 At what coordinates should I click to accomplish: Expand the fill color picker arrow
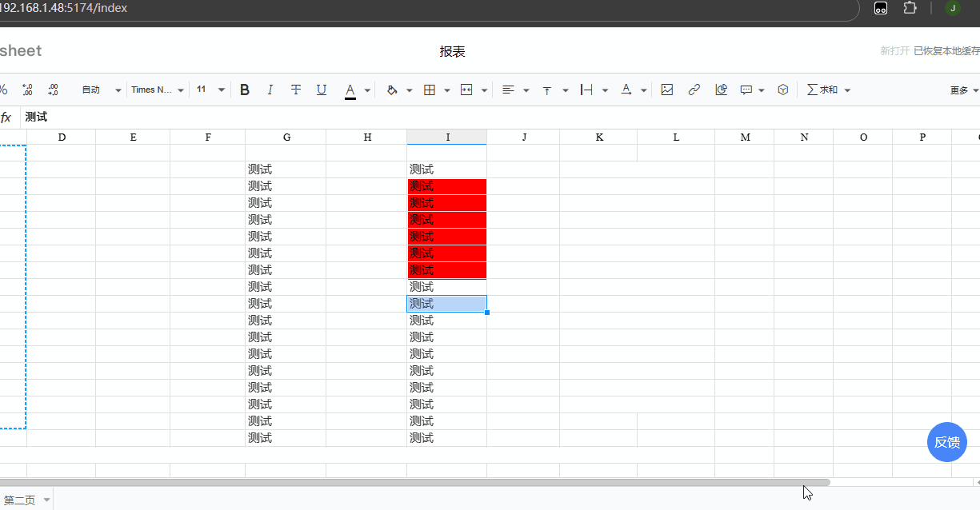pos(409,90)
